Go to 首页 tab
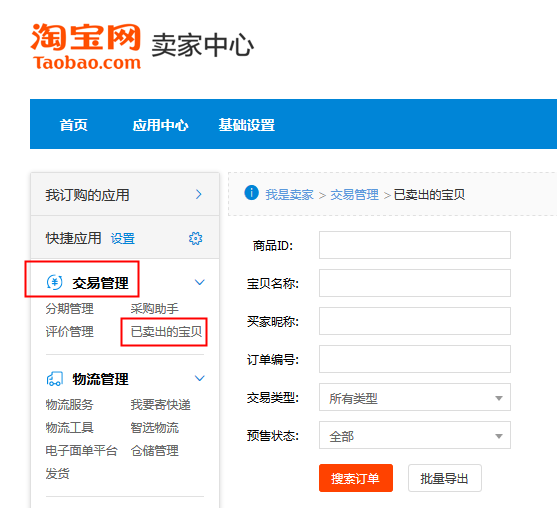 pyautogui.click(x=74, y=125)
